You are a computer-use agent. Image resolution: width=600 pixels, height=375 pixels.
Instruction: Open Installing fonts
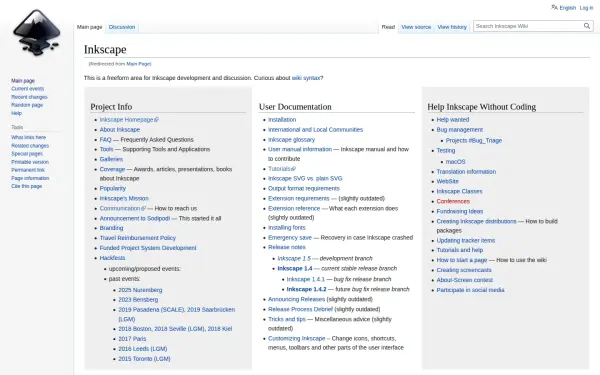pyautogui.click(x=287, y=228)
